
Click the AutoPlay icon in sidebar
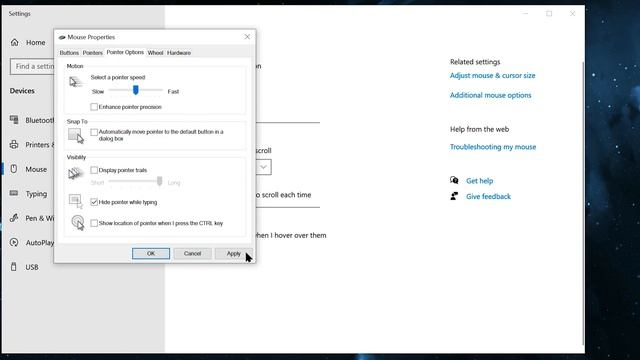(x=14, y=242)
